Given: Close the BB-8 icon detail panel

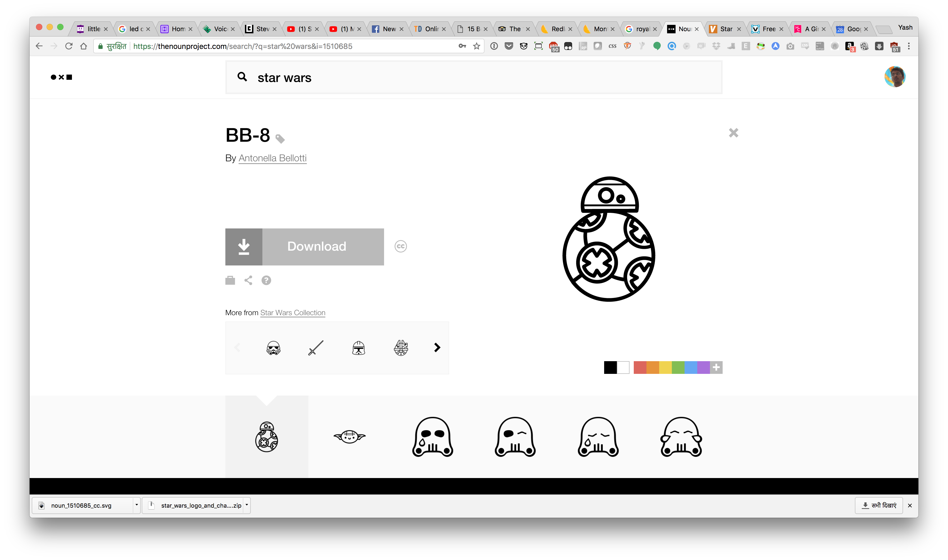Looking at the screenshot, I should coord(733,133).
